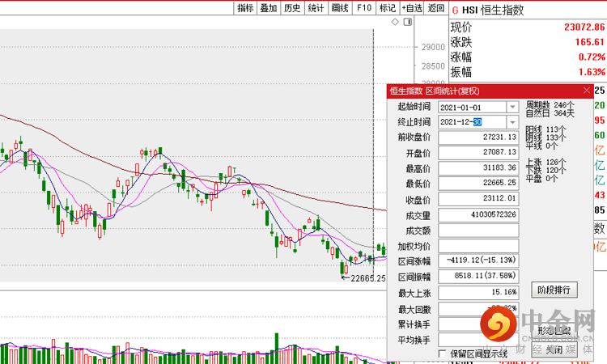Toggle the 保留区间显示线 checkbox
The width and height of the screenshot is (607, 364).
[x=443, y=353]
